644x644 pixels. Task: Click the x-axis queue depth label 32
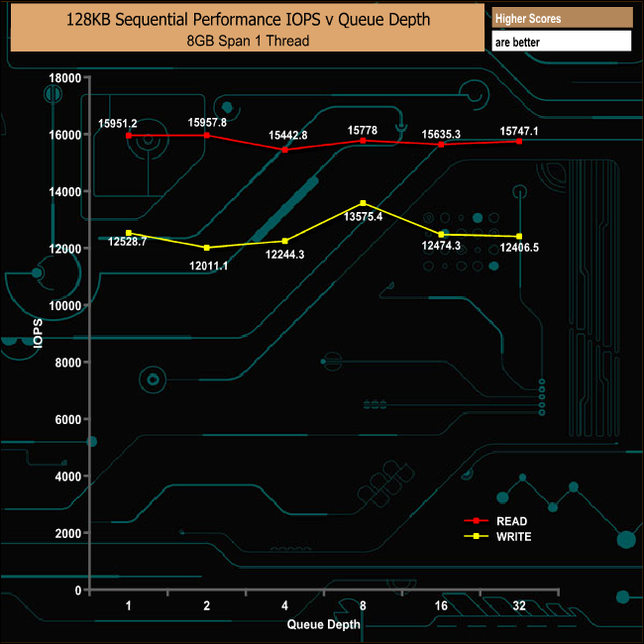(519, 605)
